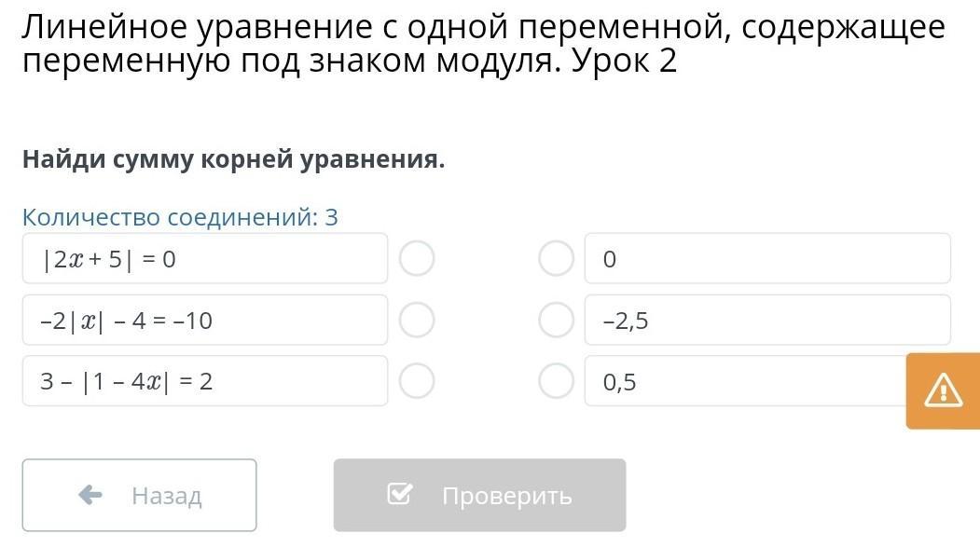Click the equation box –2|x| – 4 = –10
The width and height of the screenshot is (980, 547).
pos(204,320)
